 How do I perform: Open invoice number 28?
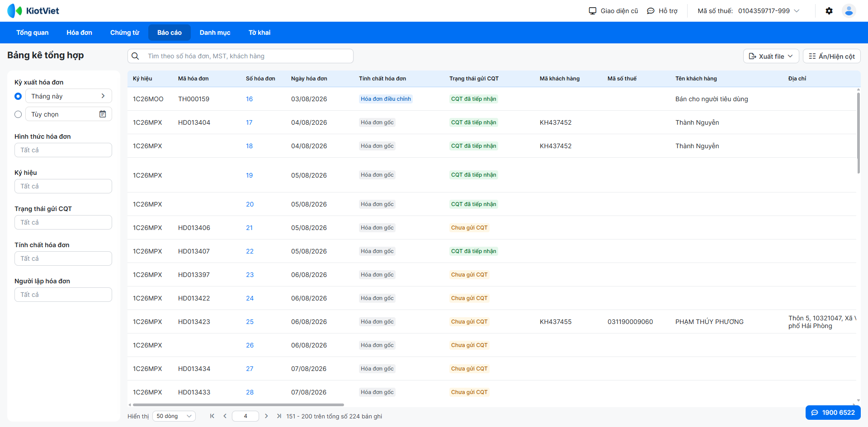[250, 392]
